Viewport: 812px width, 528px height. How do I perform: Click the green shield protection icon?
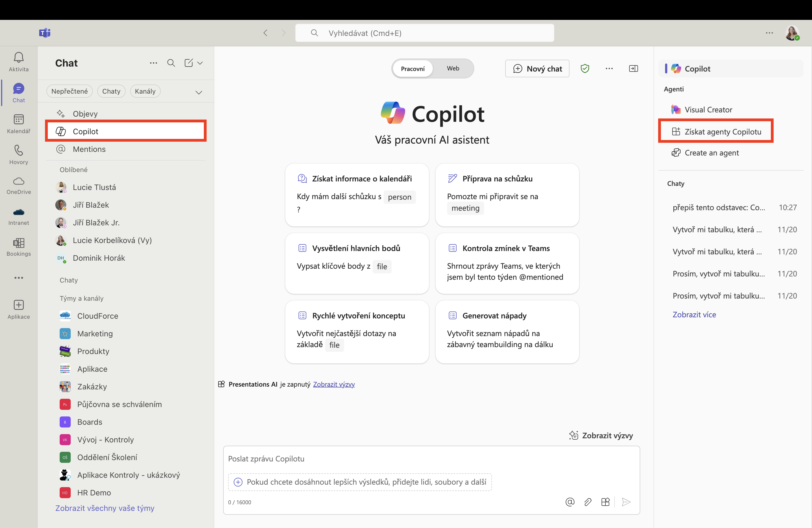585,68
